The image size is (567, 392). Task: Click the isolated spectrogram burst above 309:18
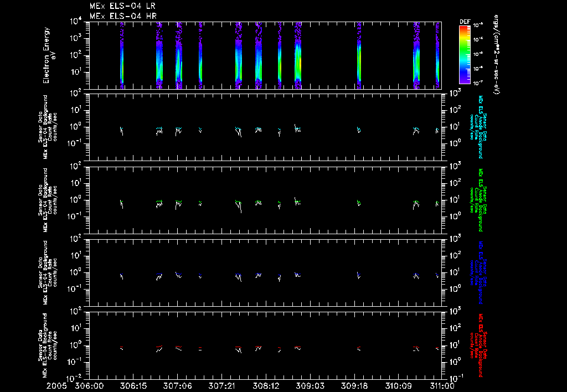click(359, 55)
